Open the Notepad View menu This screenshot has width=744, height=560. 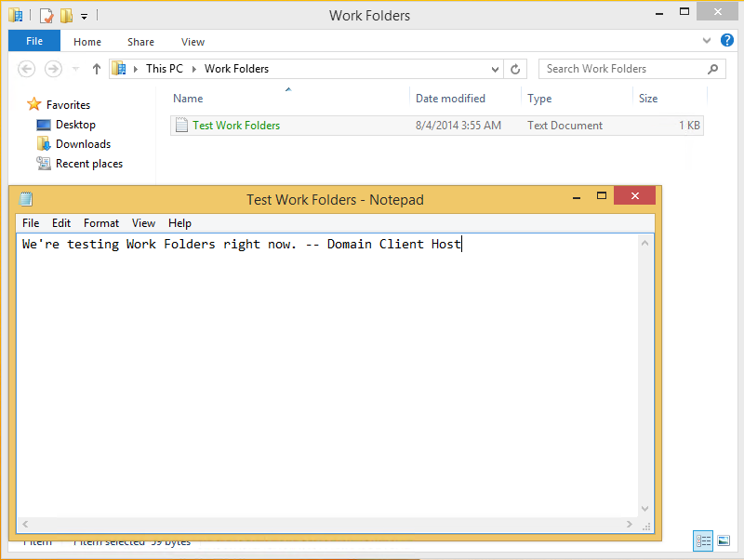click(143, 223)
